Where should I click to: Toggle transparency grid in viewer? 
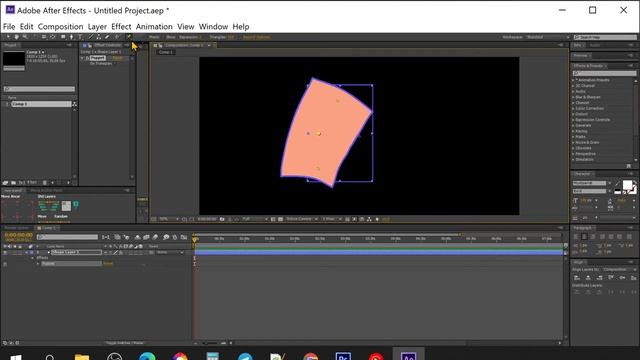tap(280, 219)
